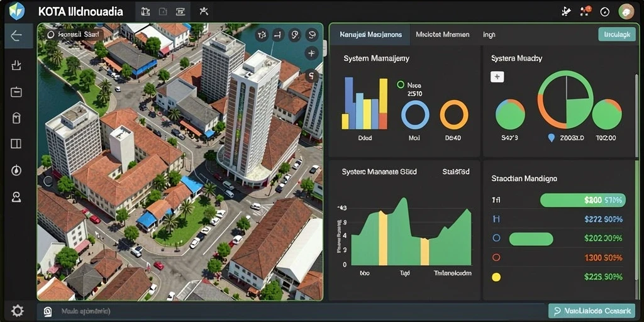
Task: Open the timer icon in the left sidebar
Action: (x=16, y=170)
